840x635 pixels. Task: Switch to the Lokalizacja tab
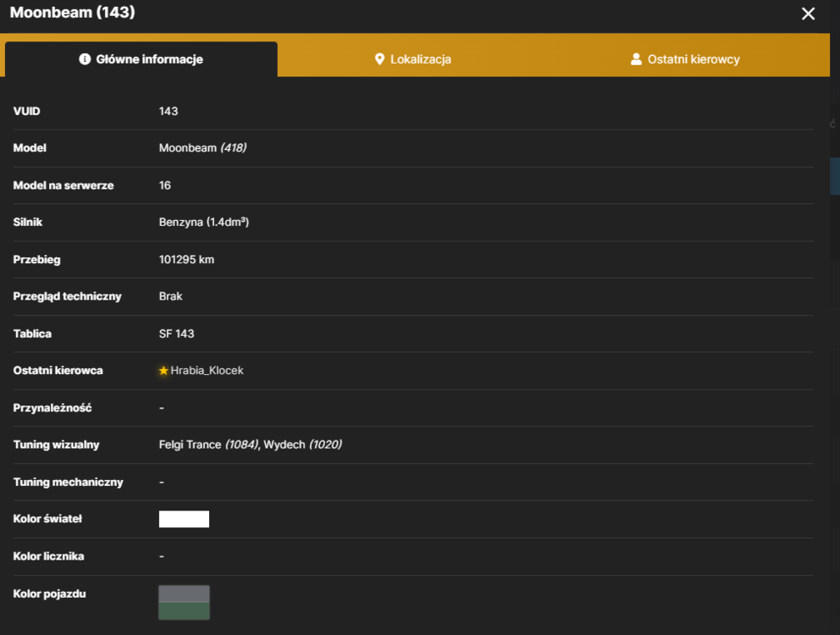pyautogui.click(x=412, y=59)
